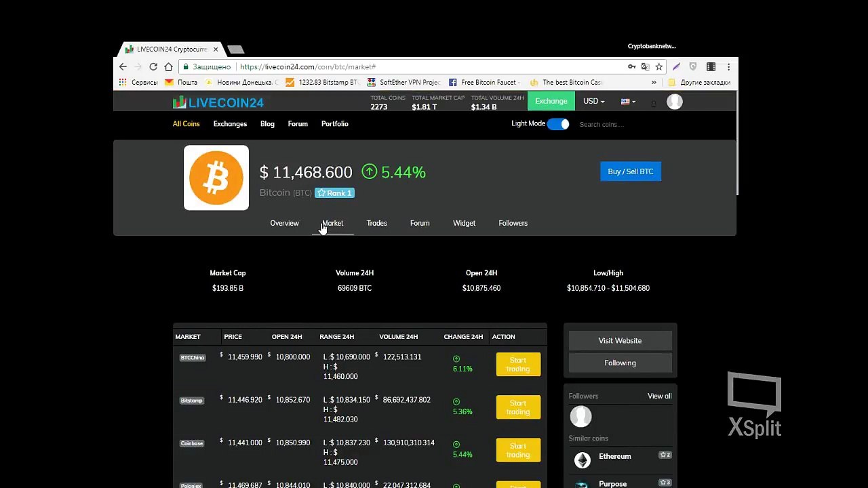Reload the page with the refresh icon

tap(153, 67)
